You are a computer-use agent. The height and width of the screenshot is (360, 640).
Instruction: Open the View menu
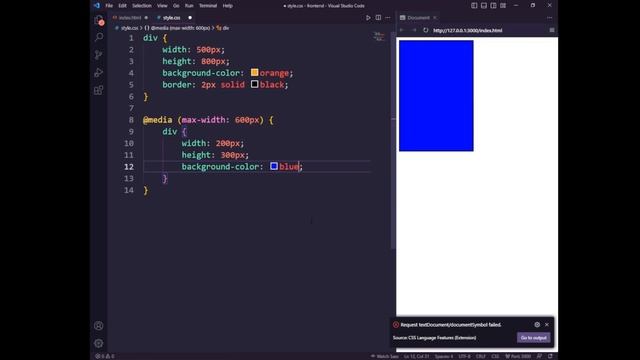(162, 6)
